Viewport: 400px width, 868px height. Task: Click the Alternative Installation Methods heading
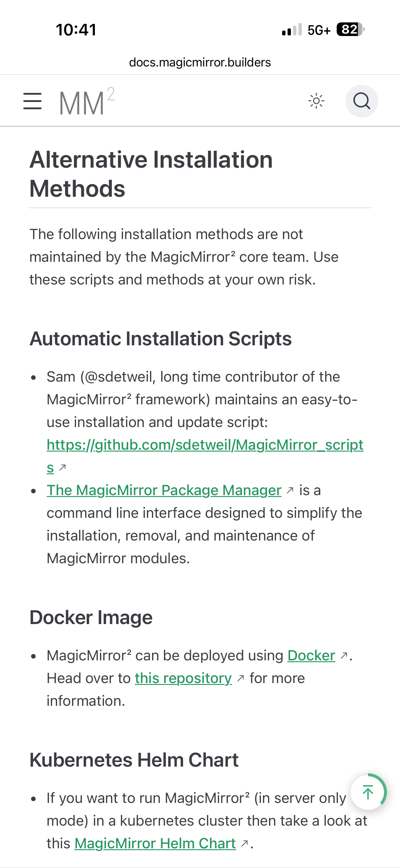coord(151,174)
